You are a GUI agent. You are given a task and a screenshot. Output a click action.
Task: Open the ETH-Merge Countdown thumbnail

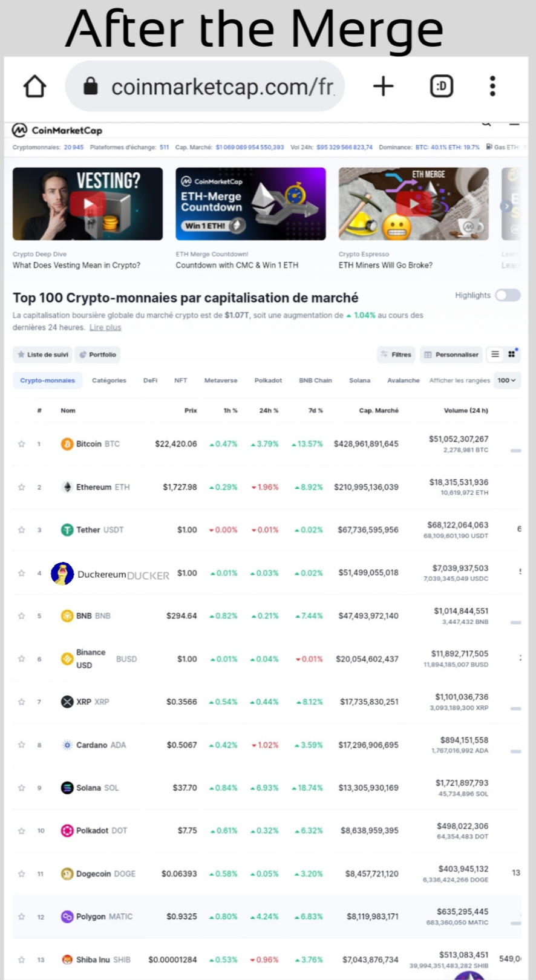click(x=250, y=204)
